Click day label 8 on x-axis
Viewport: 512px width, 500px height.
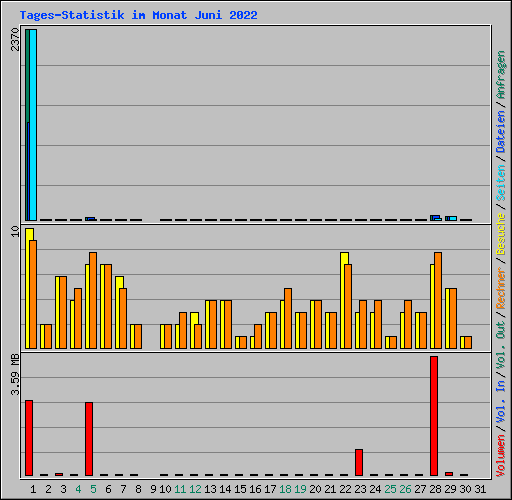pyautogui.click(x=138, y=489)
